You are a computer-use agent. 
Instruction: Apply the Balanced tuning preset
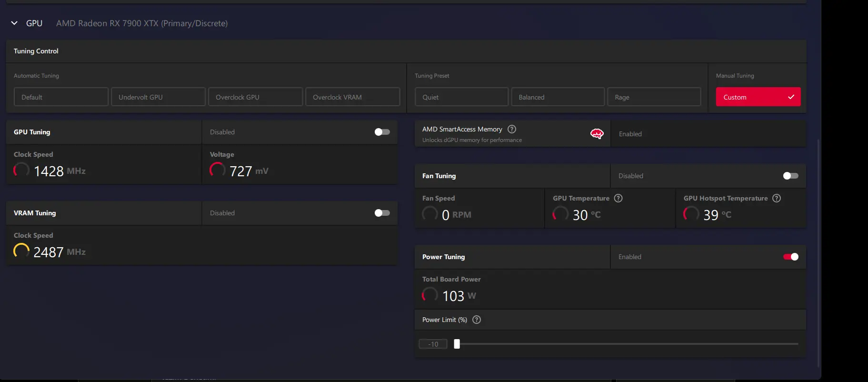[x=558, y=97]
